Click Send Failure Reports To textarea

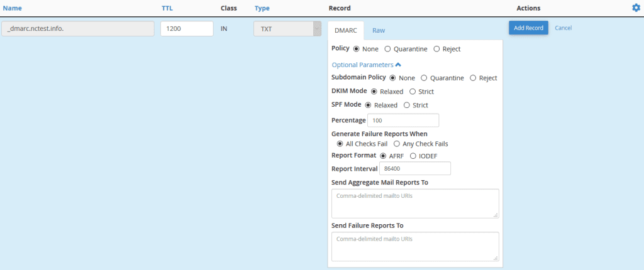(x=415, y=247)
